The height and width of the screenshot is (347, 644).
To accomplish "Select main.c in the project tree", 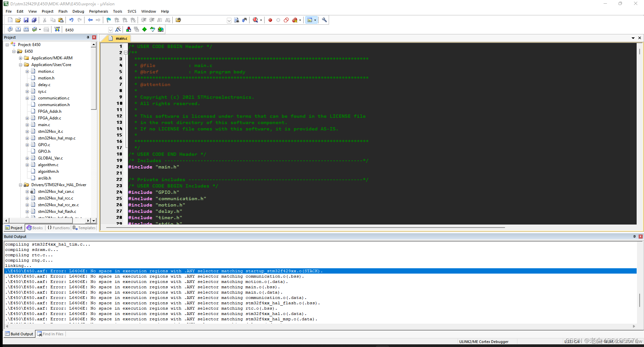I will [x=44, y=125].
